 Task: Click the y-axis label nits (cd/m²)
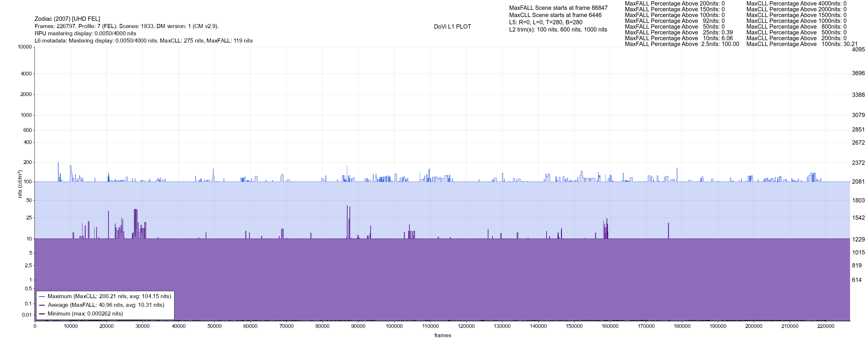pos(20,184)
